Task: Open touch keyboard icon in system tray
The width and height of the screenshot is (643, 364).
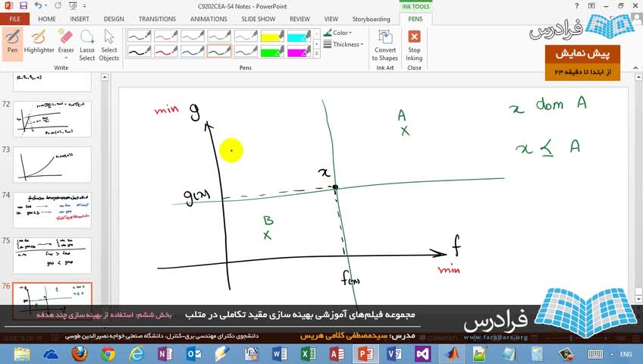Action: point(595,354)
